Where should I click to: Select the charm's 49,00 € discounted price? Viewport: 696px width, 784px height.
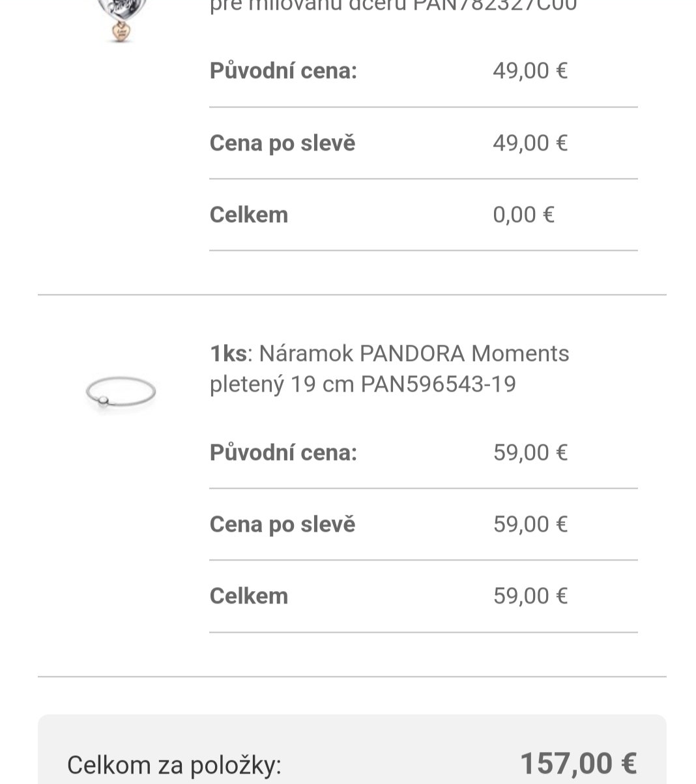click(530, 143)
